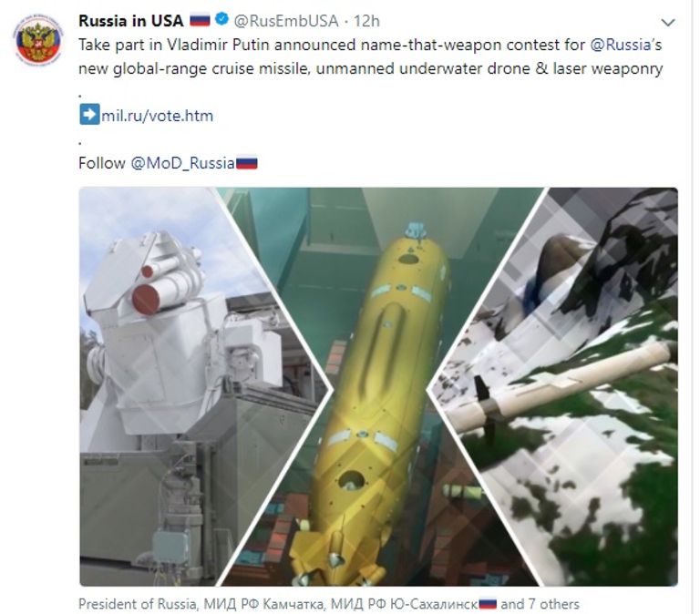This screenshot has width=700, height=614.
Task: Open the mil.ru/vote.htm link
Action: 157,116
